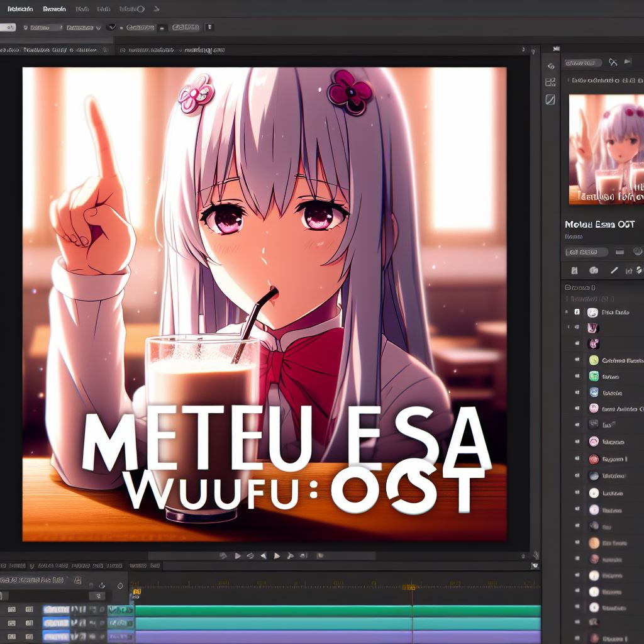This screenshot has height=644, width=644.
Task: Click the pill button below the 'OST' title
Action: [x=587, y=252]
